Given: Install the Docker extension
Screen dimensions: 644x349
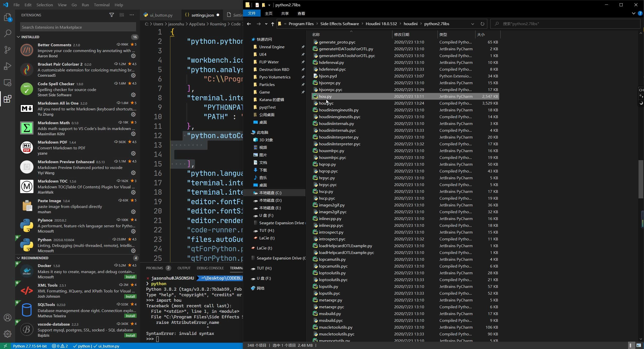Looking at the screenshot, I should [x=130, y=277].
